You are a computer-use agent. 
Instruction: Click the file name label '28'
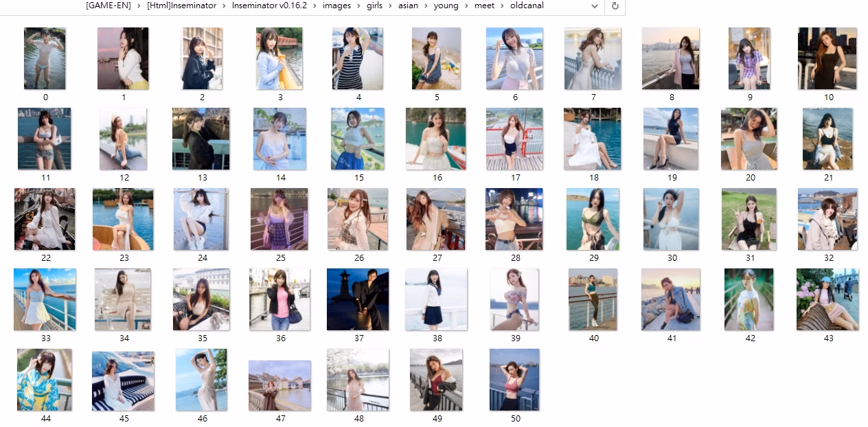pyautogui.click(x=516, y=258)
